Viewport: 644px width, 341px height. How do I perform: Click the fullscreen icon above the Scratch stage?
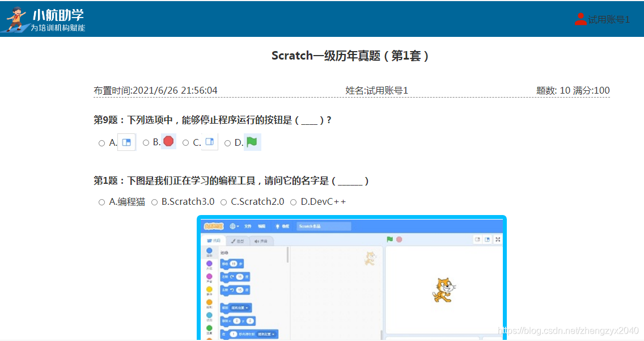(x=498, y=239)
